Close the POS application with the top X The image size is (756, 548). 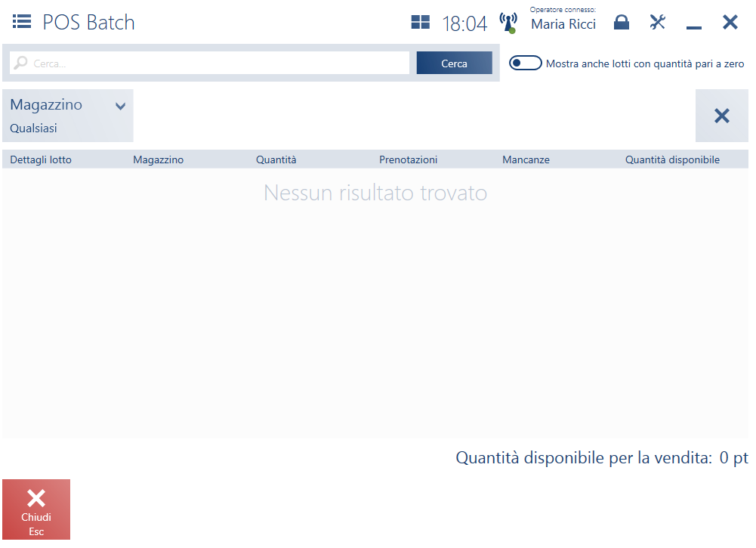(x=730, y=22)
